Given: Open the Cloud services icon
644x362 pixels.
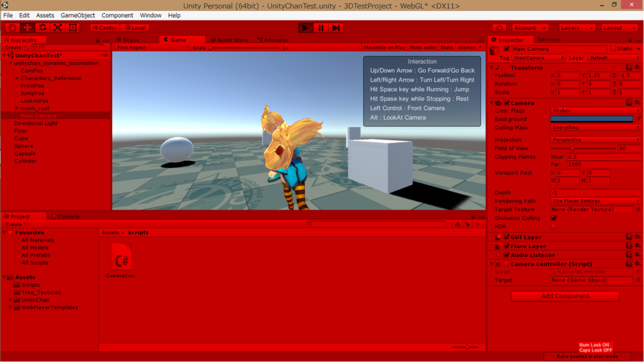Looking at the screenshot, I should pyautogui.click(x=499, y=28).
